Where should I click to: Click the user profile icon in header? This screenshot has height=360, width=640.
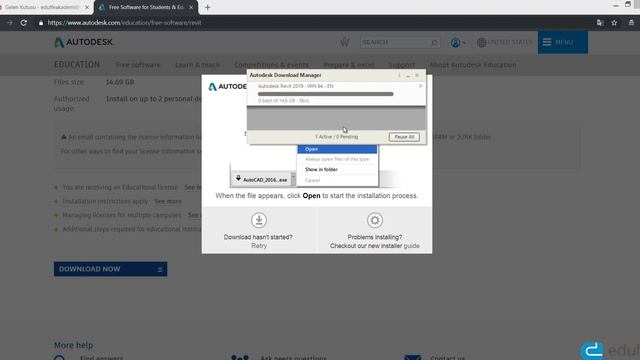pyautogui.click(x=456, y=42)
